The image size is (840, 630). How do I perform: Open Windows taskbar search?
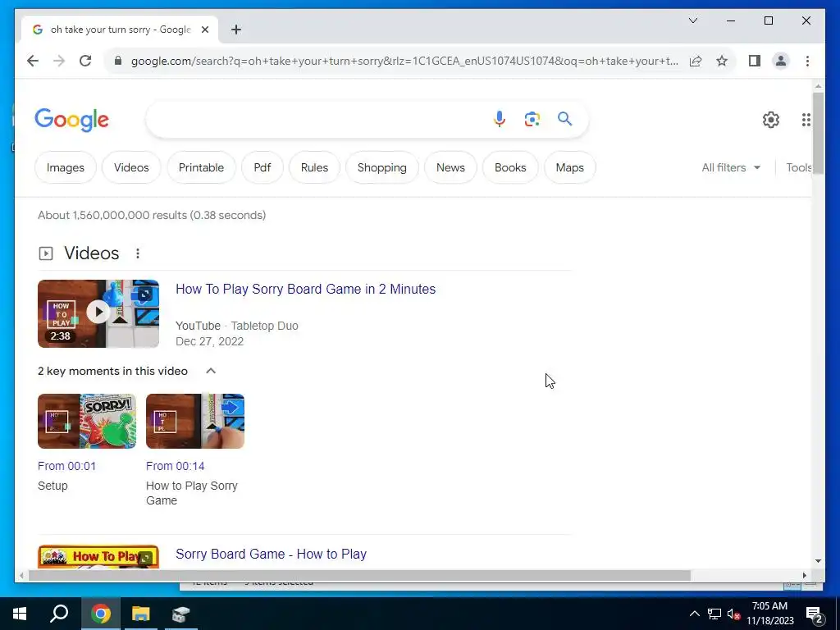click(59, 614)
